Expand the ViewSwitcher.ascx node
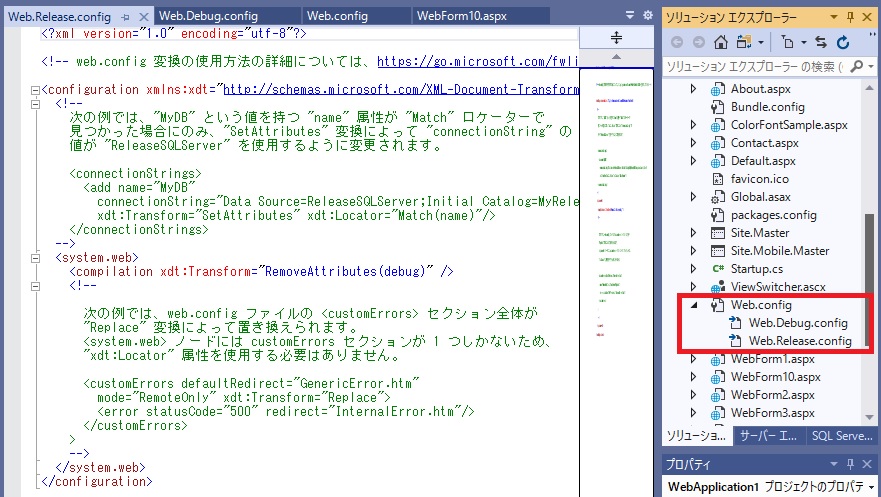The width and height of the screenshot is (881, 497). [x=693, y=286]
